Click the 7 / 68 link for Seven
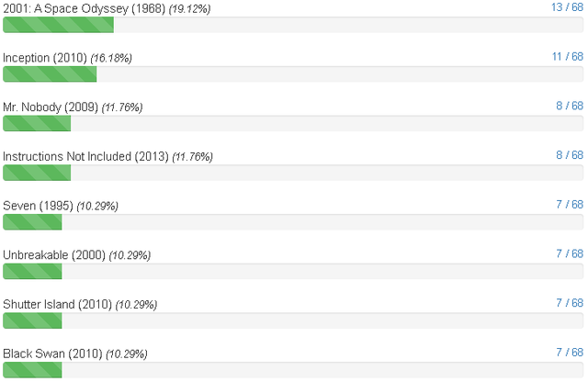Viewport: 588px width, 382px height. pos(570,205)
